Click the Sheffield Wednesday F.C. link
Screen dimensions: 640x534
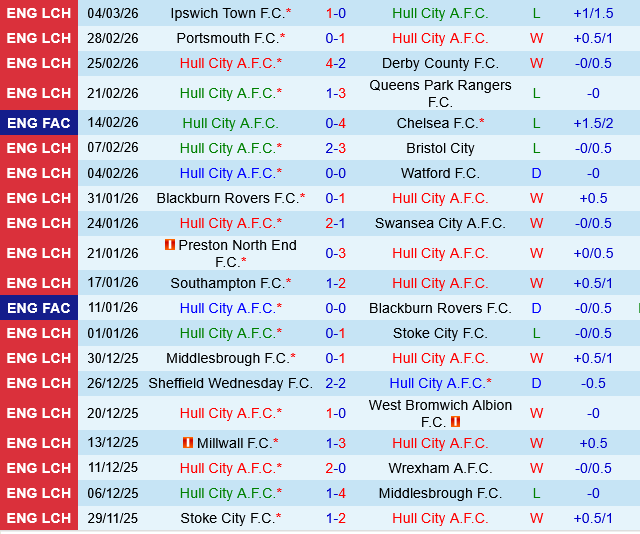pos(230,383)
